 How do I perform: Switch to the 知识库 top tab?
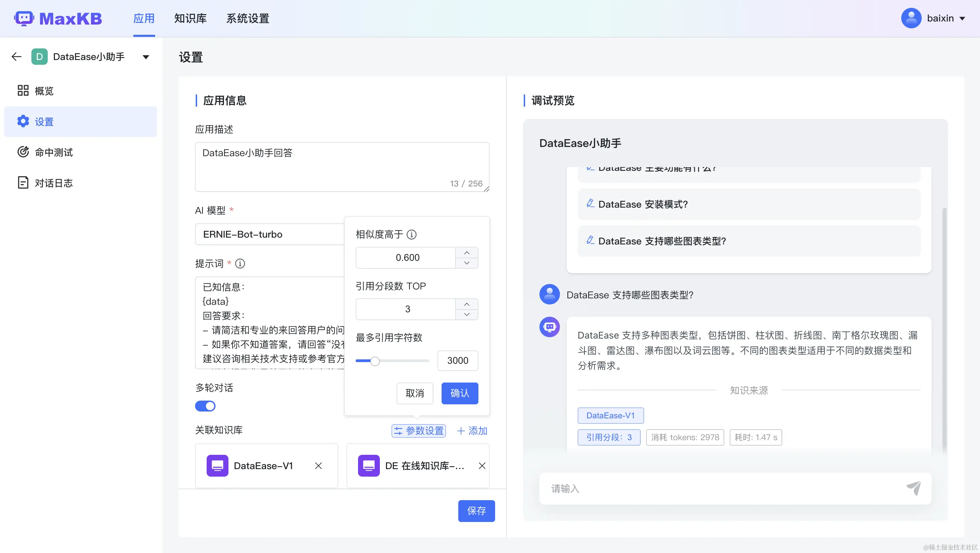(190, 18)
